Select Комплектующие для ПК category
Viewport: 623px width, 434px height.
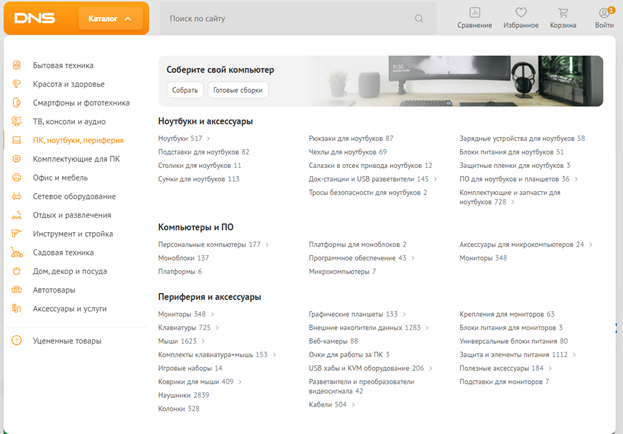(x=76, y=159)
